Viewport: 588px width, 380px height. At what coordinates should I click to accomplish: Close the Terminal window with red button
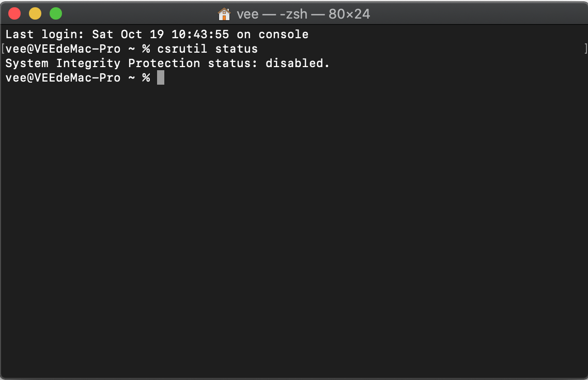click(x=14, y=13)
